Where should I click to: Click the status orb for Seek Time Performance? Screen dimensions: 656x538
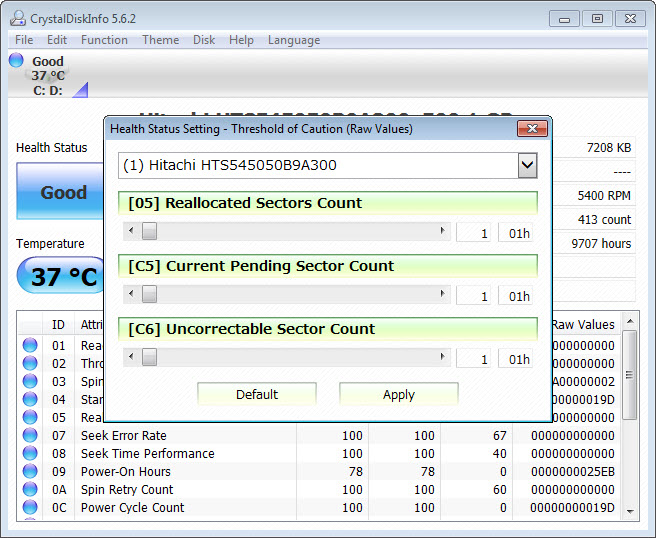[30, 453]
